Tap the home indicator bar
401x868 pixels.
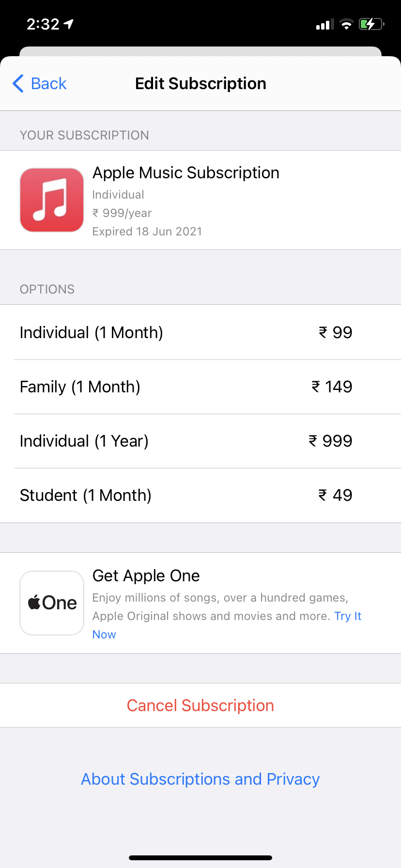(200, 857)
